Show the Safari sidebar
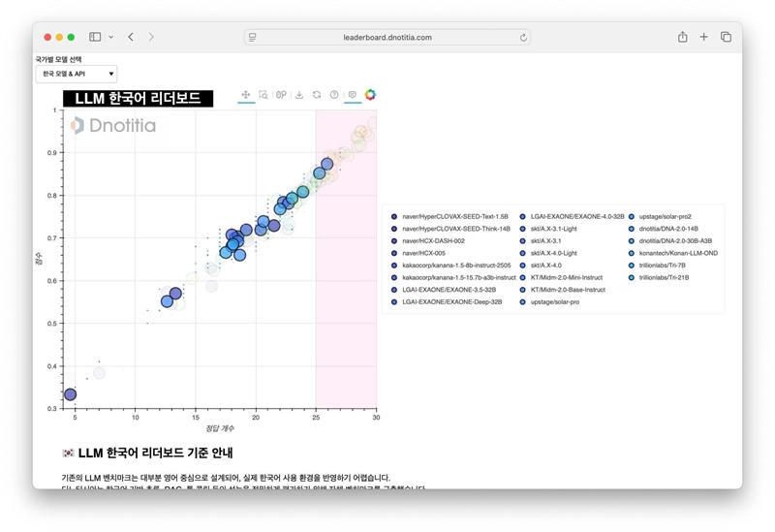Screen dimensions: 775x532 pyautogui.click(x=95, y=37)
